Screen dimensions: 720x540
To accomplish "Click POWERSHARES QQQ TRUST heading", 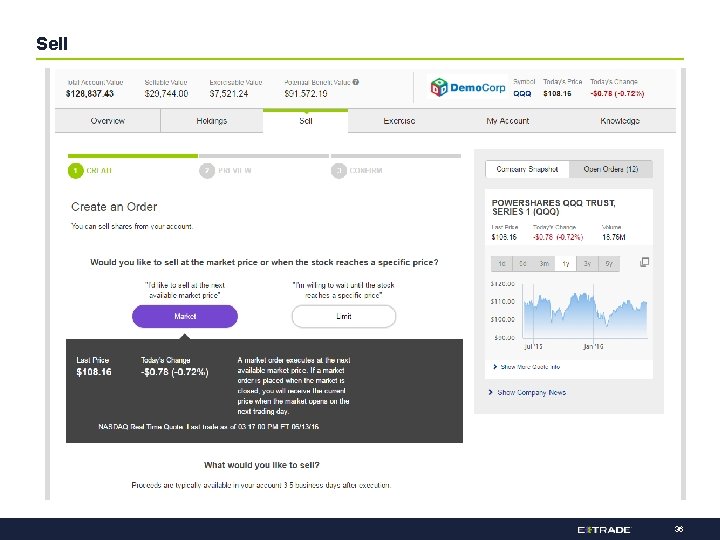I will (553, 207).
